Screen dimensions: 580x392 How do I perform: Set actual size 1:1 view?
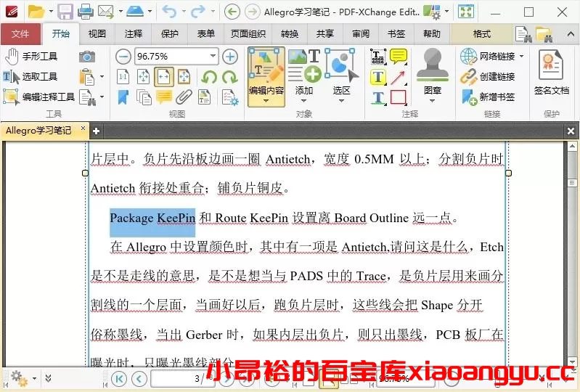coord(123,77)
